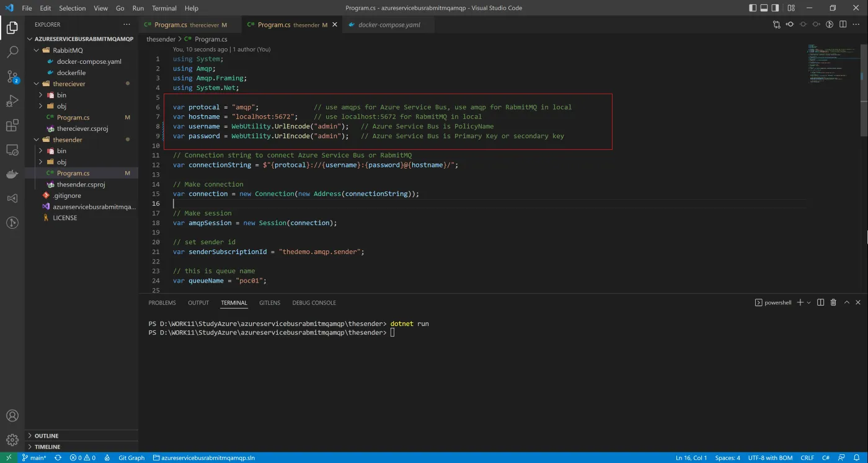Expand the TIMELINE section
This screenshot has width=868, height=463.
pos(81,447)
